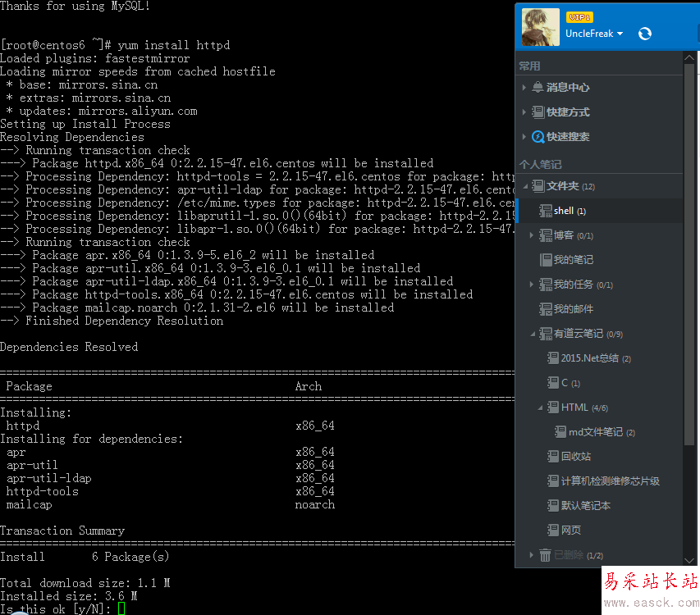Click the terminal cursor after 'Is this ok [y/N]:'
This screenshot has width=700, height=615.
tap(121, 608)
